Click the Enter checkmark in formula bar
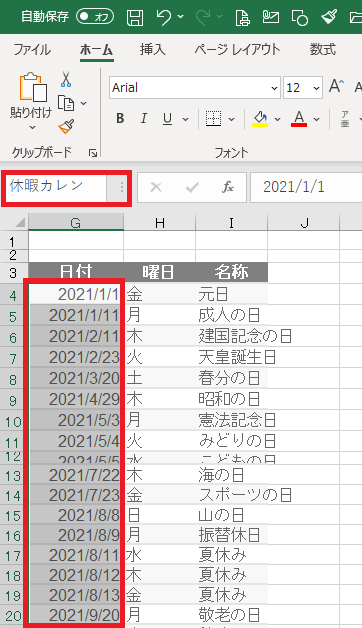 point(192,187)
